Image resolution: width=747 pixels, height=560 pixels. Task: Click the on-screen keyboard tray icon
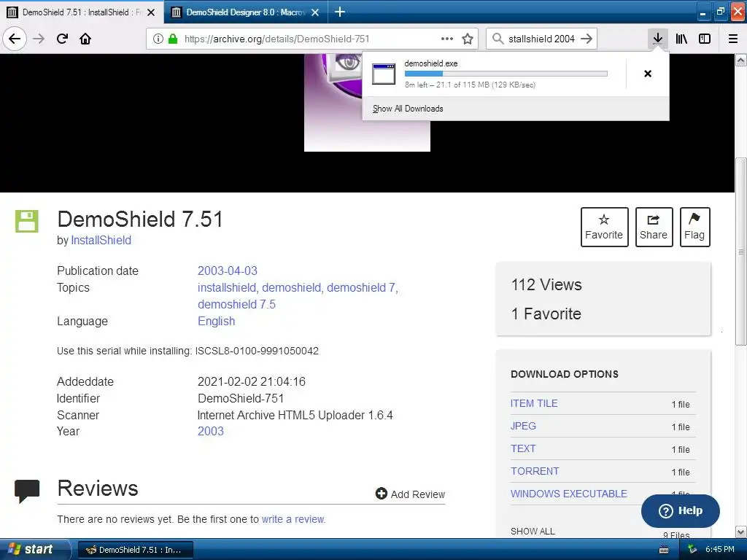[664, 550]
